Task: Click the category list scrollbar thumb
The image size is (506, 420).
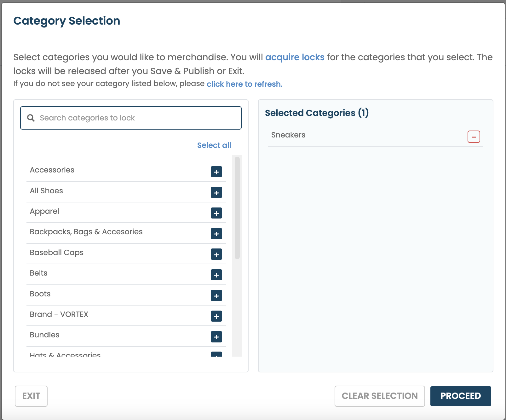Action: [x=237, y=208]
